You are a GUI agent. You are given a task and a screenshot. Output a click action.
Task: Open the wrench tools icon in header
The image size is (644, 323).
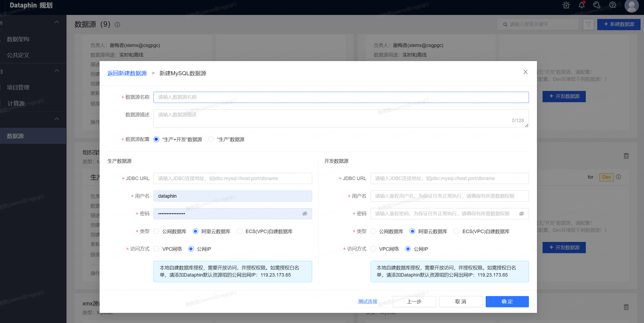tap(597, 5)
